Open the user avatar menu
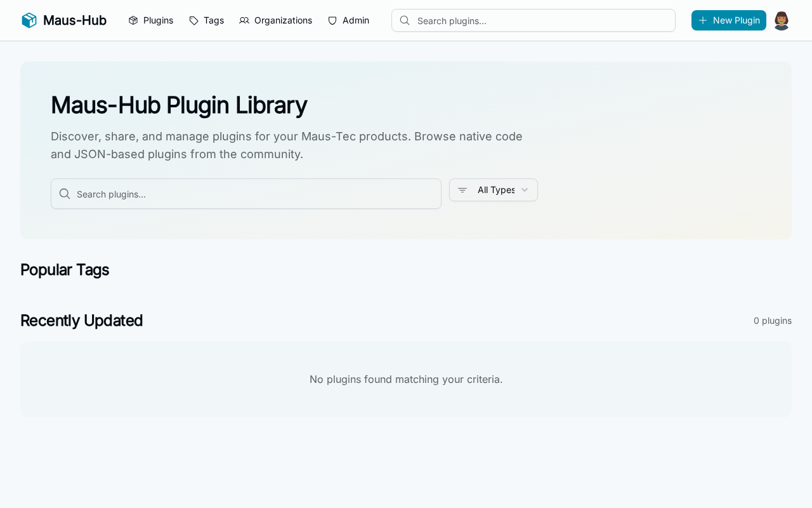The height and width of the screenshot is (508, 812). [782, 20]
